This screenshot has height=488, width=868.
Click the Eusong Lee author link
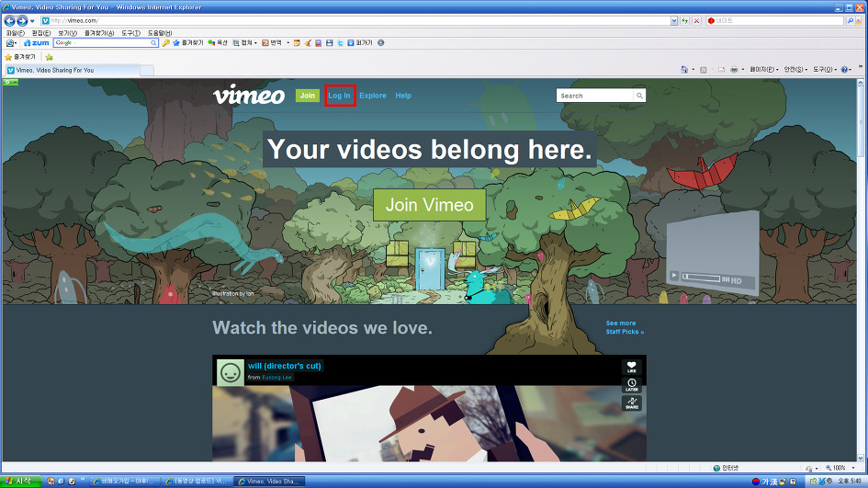(x=276, y=377)
